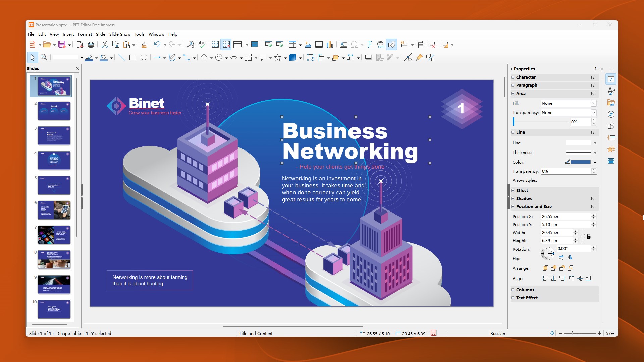Click the Bring to Front arrange icon

(x=545, y=268)
